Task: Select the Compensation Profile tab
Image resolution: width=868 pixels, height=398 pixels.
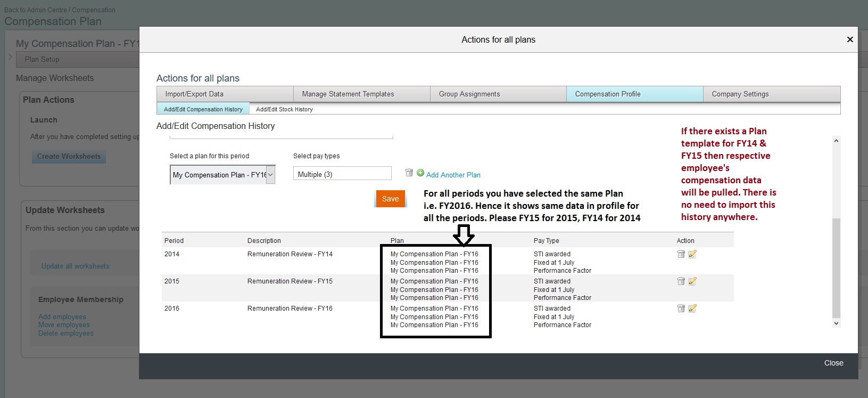Action: click(635, 94)
